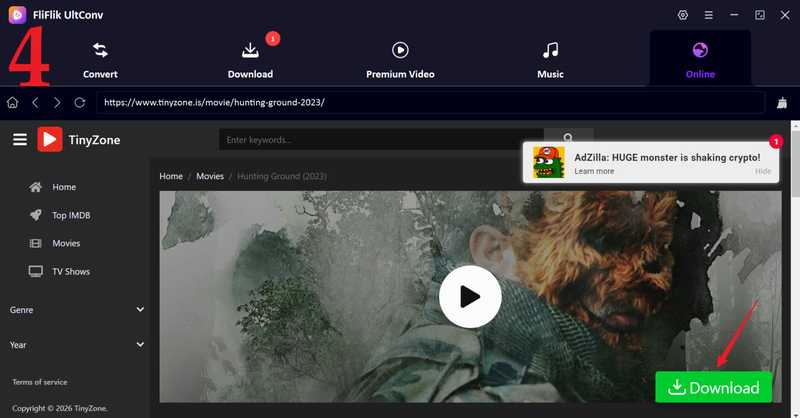Select the Online tab

pyautogui.click(x=700, y=60)
